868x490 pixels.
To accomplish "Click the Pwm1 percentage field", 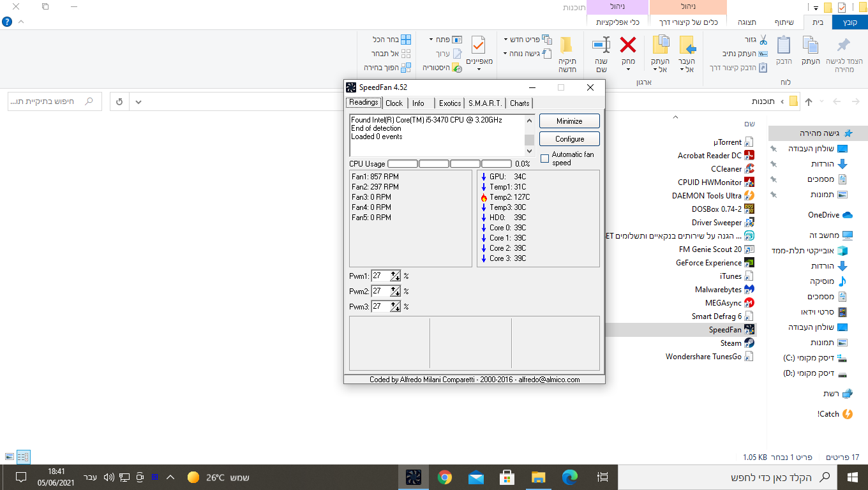I will (x=380, y=276).
